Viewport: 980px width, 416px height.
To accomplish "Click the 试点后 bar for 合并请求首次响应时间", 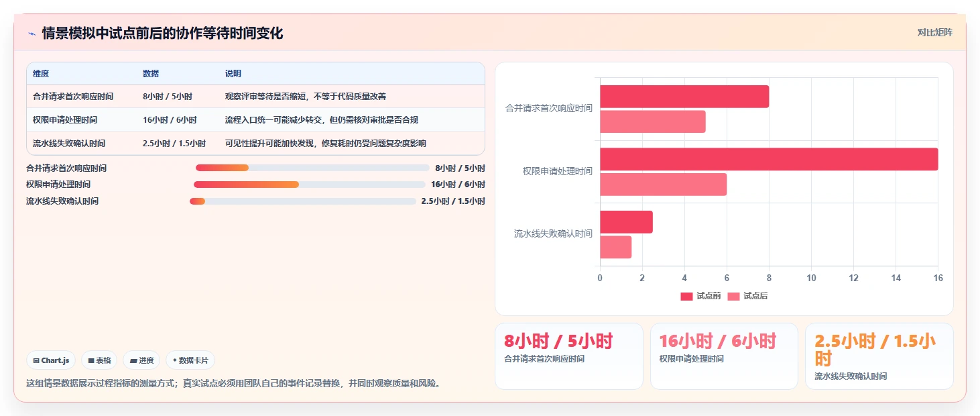I will 653,121.
